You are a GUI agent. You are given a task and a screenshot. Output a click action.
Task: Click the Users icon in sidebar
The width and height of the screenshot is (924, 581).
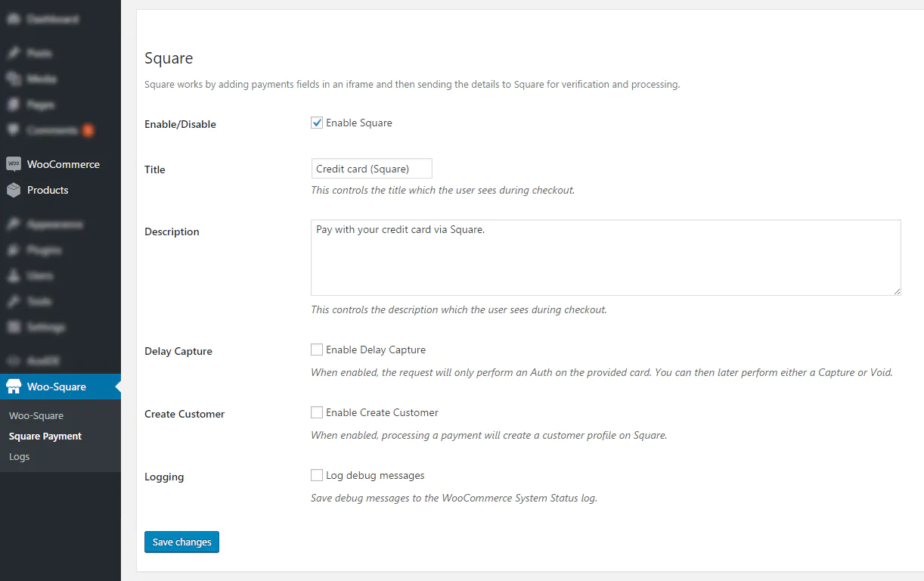point(14,275)
